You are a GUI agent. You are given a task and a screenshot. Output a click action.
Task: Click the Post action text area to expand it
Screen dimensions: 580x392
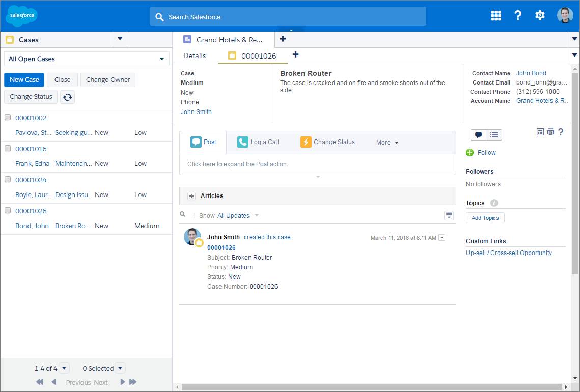(x=318, y=164)
